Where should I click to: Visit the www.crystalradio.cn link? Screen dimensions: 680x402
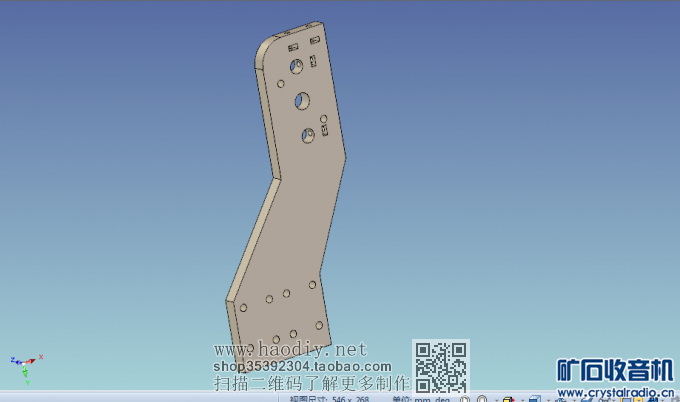[x=614, y=392]
